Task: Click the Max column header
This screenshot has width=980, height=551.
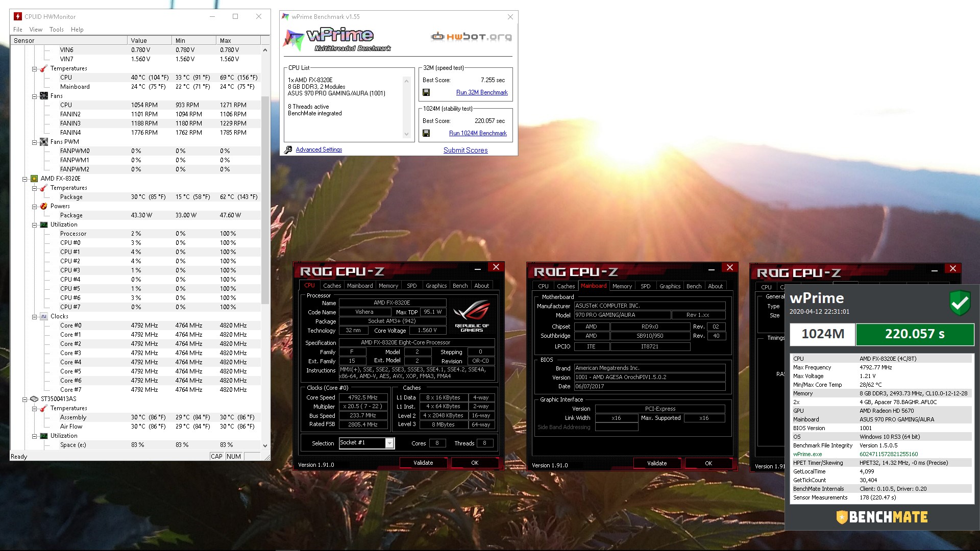Action: 238,40
